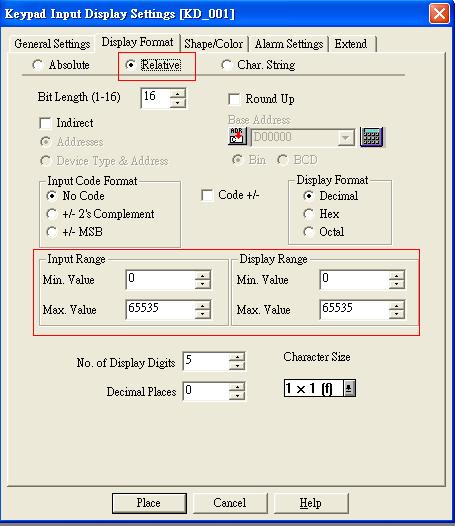Pick +/- 2's Complement input code
The image size is (455, 526).
tap(52, 214)
